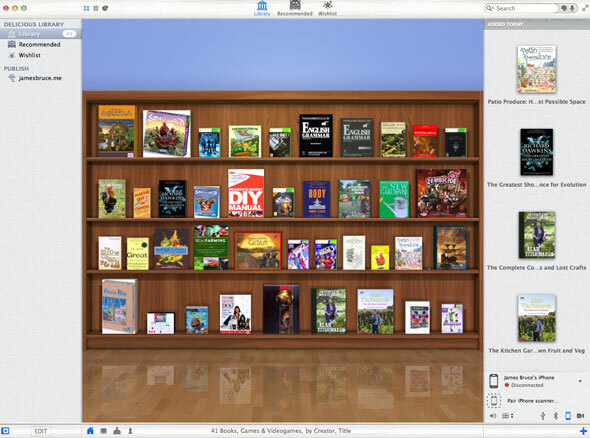Click the EDIT button in bottom bar
590x438 pixels.
point(41,431)
